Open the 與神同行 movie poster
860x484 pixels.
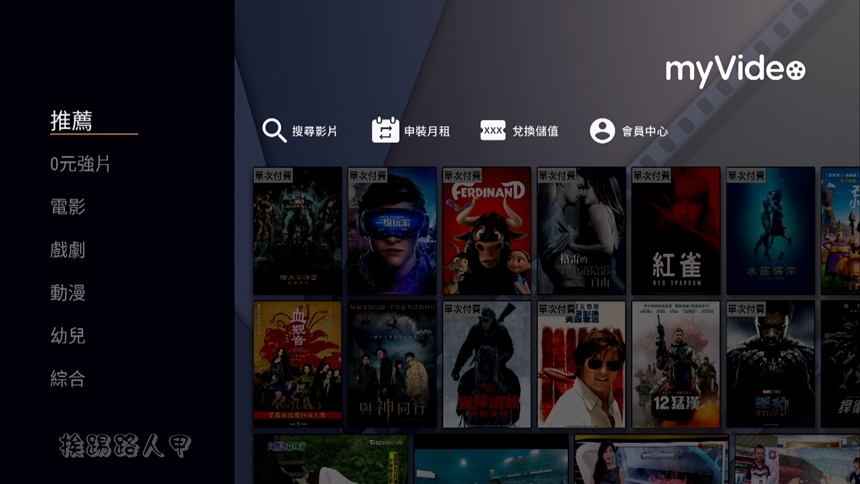pos(392,364)
